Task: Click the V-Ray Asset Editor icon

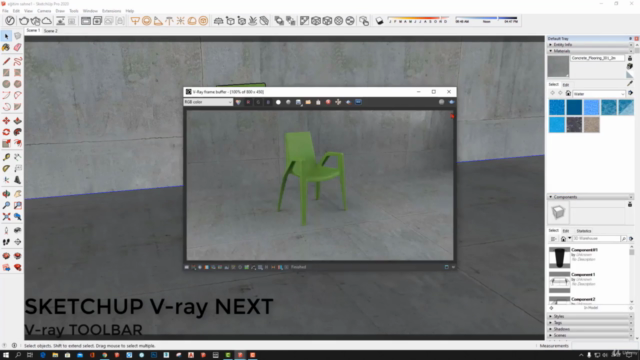Action: (10, 21)
